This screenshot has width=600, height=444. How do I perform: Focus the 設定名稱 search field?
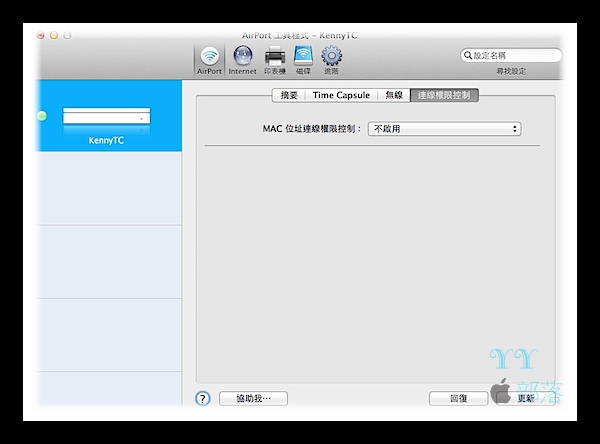pos(511,56)
